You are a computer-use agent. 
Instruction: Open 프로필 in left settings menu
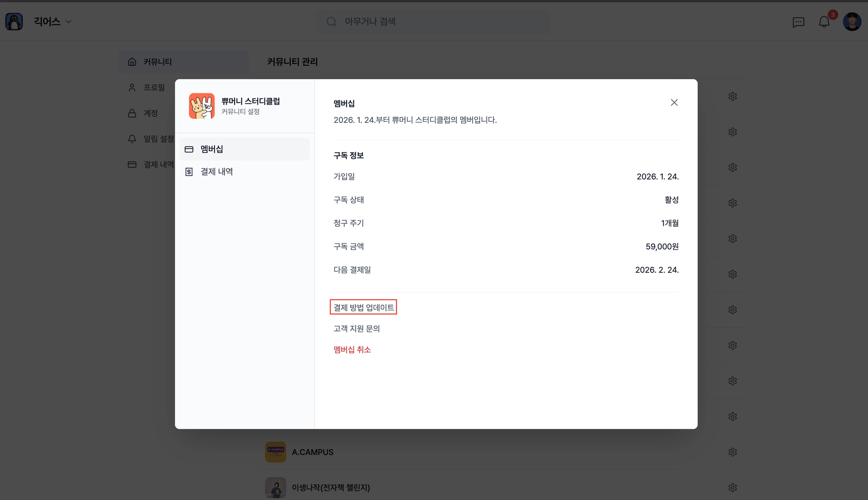coord(153,87)
